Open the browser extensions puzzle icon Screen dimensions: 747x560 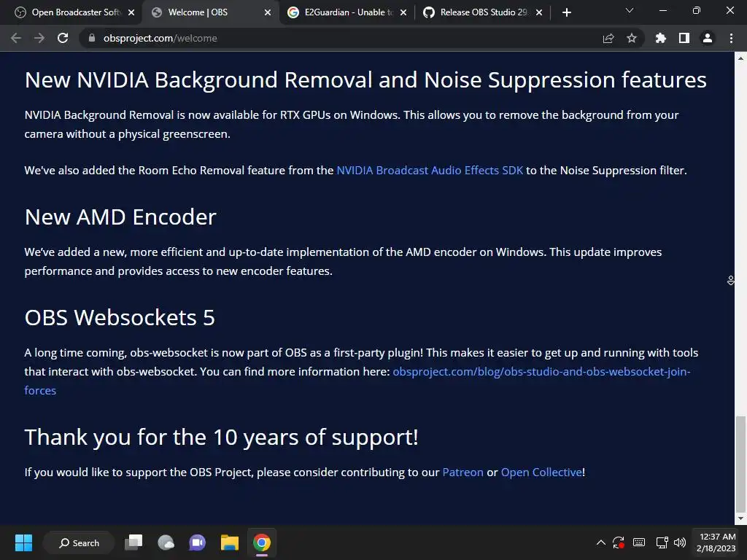[x=660, y=38]
